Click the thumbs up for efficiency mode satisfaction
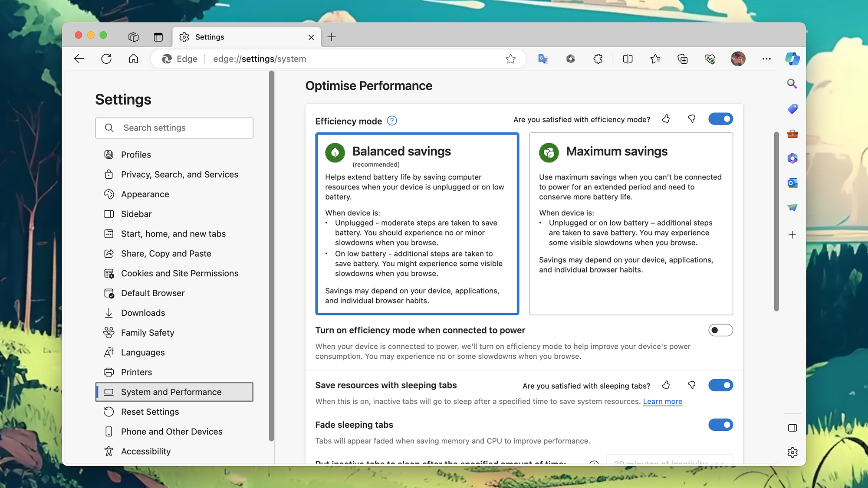This screenshot has height=488, width=868. click(666, 118)
